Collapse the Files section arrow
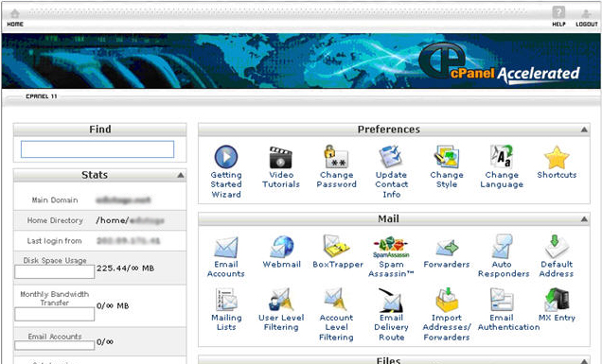 tap(584, 361)
